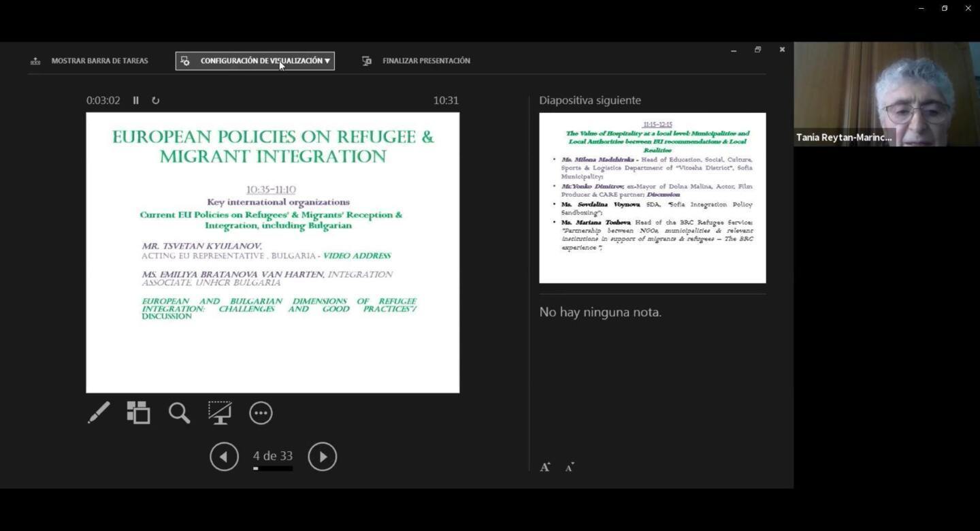980x531 pixels.
Task: Pause the presentation timer
Action: click(136, 100)
